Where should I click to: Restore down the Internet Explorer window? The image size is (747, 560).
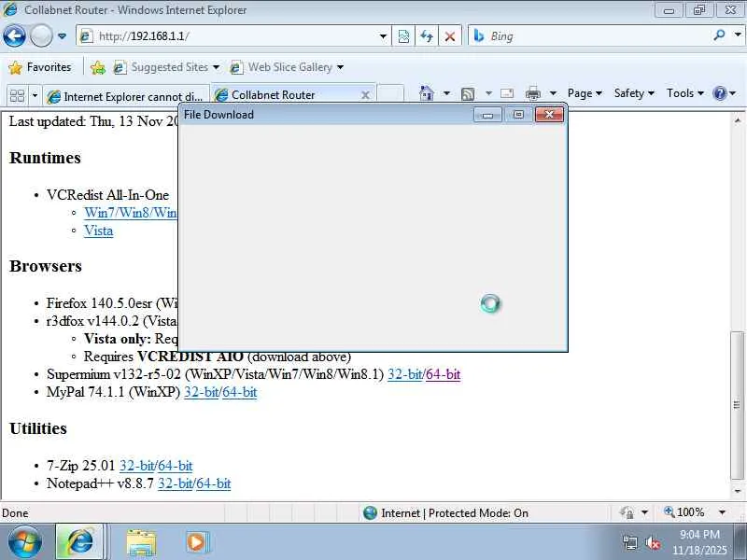pos(698,9)
